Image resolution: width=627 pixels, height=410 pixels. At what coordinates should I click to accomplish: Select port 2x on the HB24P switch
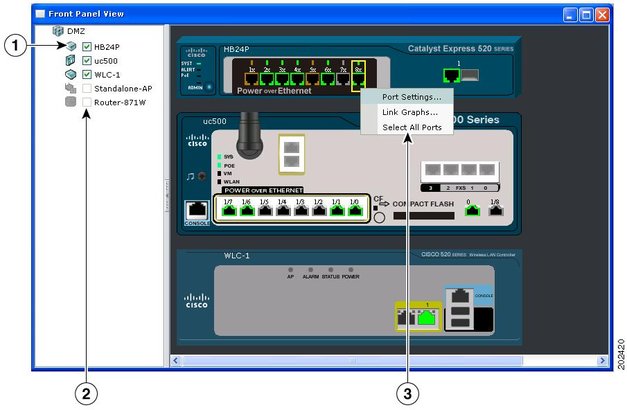pos(267,79)
